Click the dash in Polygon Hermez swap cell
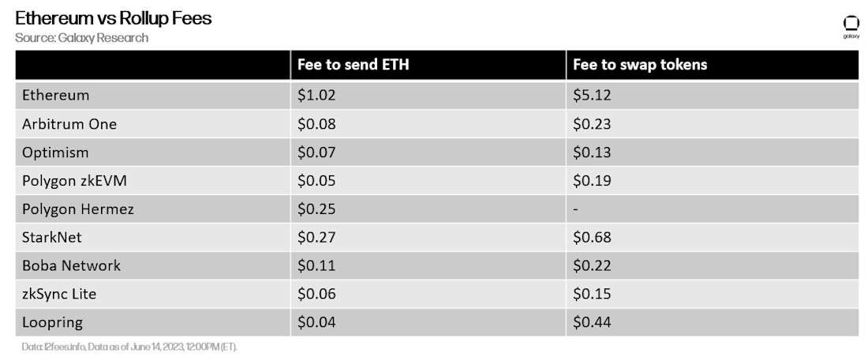This screenshot has width=868, height=361. 576,209
